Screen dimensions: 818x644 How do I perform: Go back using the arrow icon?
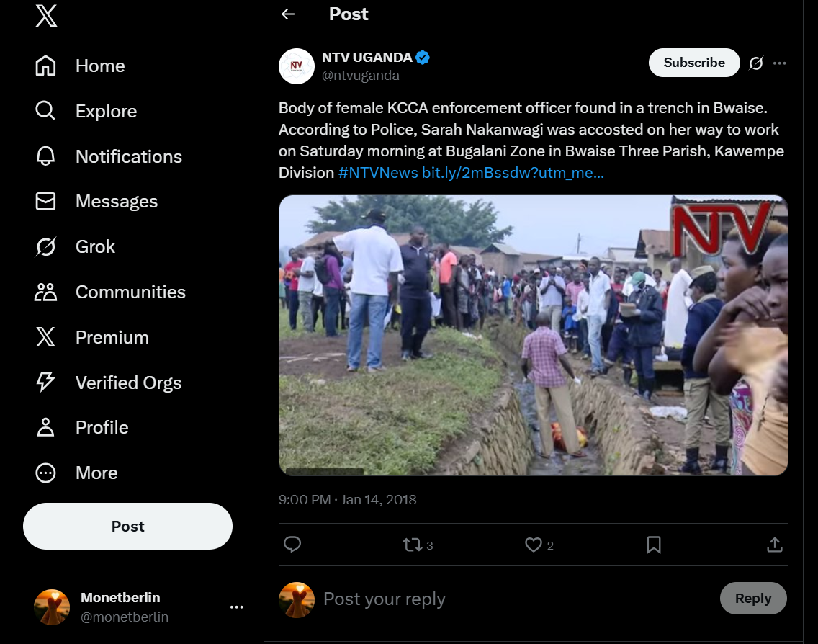(288, 14)
